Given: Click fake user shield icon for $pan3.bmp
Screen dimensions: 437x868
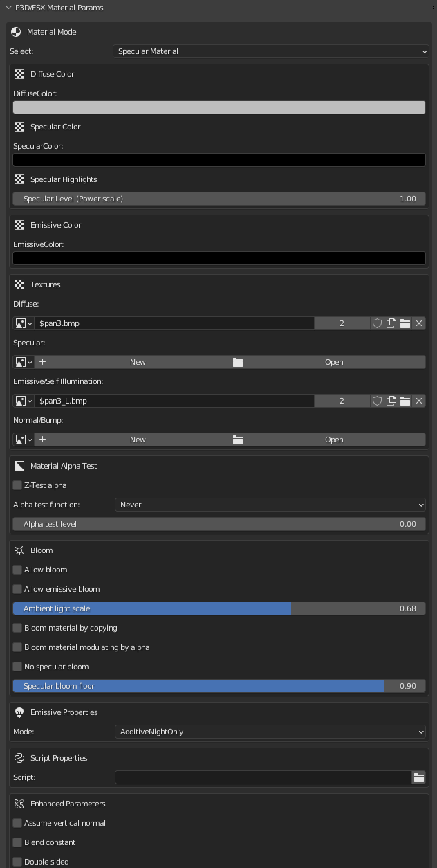Looking at the screenshot, I should pyautogui.click(x=377, y=323).
